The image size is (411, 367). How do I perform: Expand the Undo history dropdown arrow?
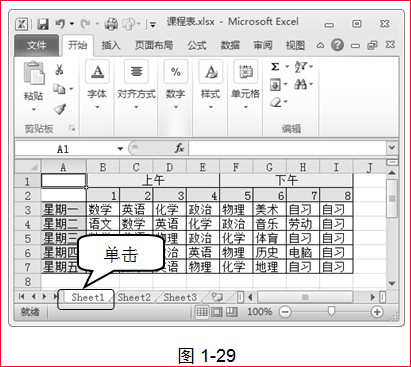click(x=72, y=24)
